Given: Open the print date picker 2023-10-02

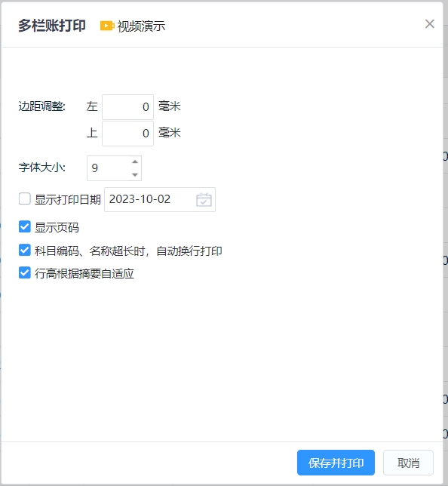Looking at the screenshot, I should 160,199.
